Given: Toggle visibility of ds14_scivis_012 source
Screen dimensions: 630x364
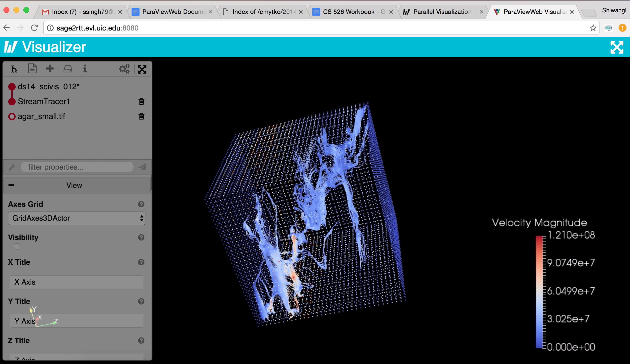Looking at the screenshot, I should (12, 87).
